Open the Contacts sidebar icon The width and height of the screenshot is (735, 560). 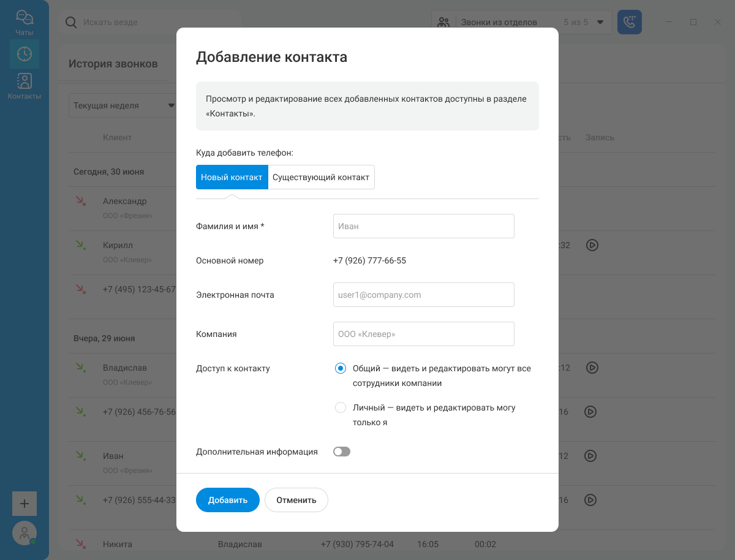pos(24,86)
